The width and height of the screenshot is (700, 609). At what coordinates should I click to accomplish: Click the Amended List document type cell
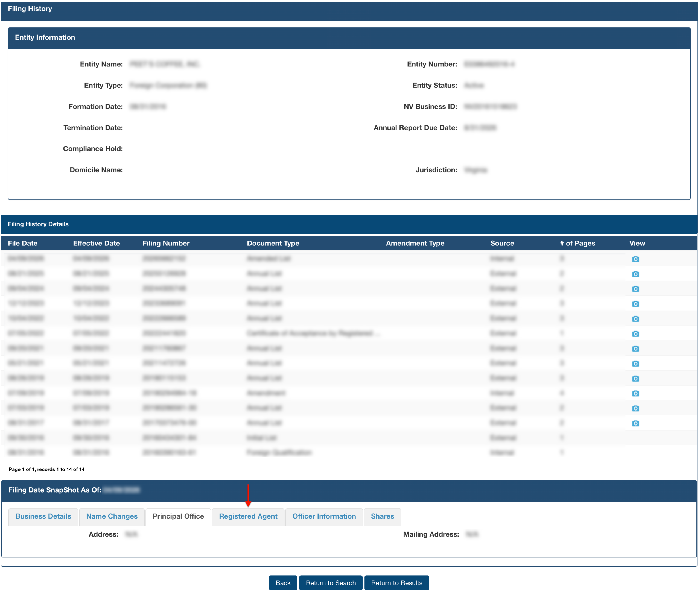269,259
